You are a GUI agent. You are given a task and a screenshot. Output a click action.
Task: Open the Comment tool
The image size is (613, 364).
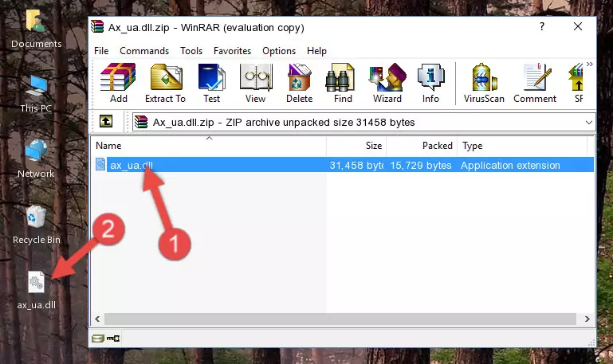[535, 83]
